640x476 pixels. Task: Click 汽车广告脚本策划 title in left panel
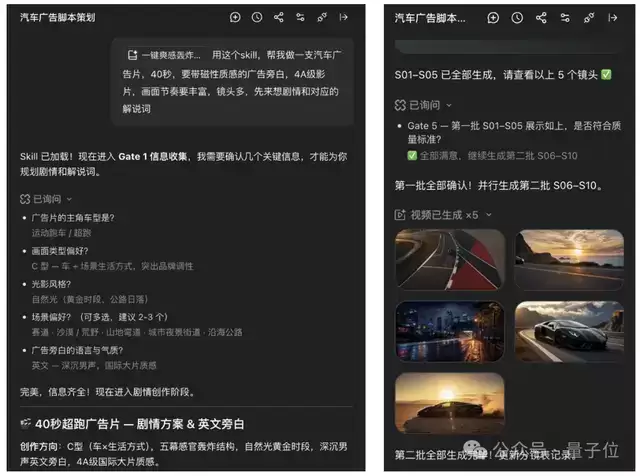pyautogui.click(x=58, y=18)
